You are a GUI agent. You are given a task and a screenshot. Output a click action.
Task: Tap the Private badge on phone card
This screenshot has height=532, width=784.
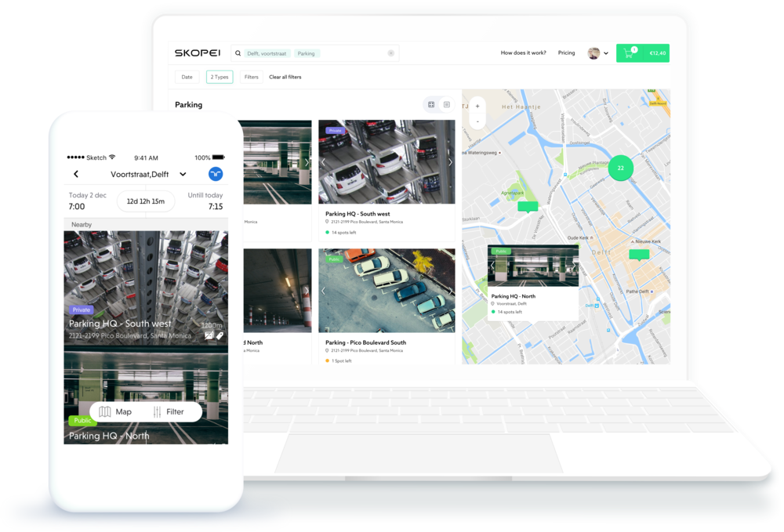[x=81, y=309]
